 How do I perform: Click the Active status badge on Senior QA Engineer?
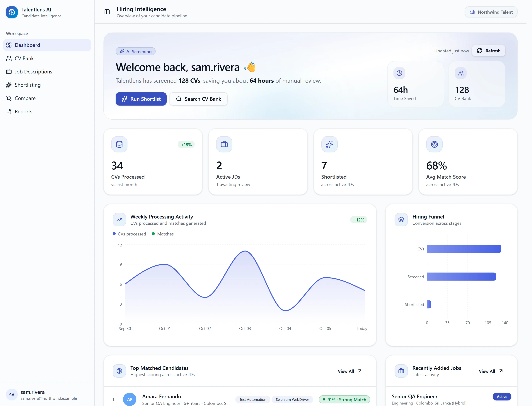[502, 397]
